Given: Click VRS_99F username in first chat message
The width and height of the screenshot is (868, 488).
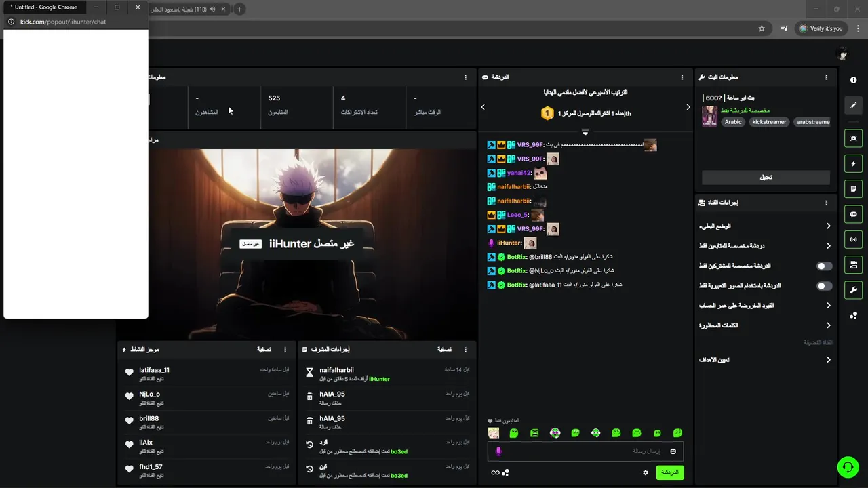Looking at the screenshot, I should [x=530, y=145].
